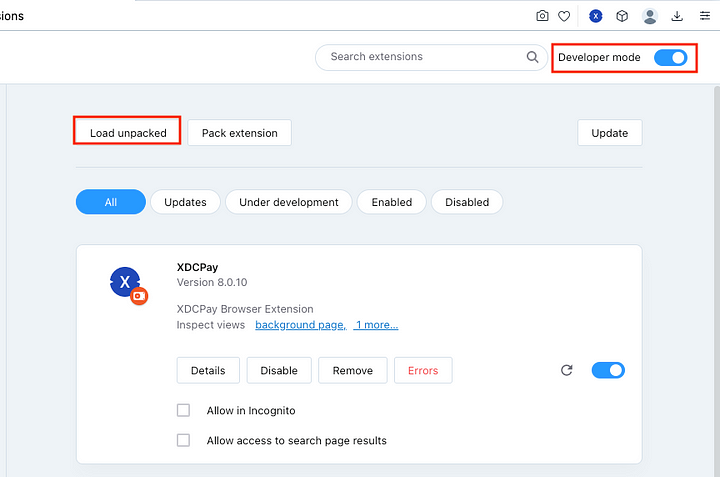The image size is (720, 477).
Task: Show only Enabled extensions
Action: [x=392, y=202]
